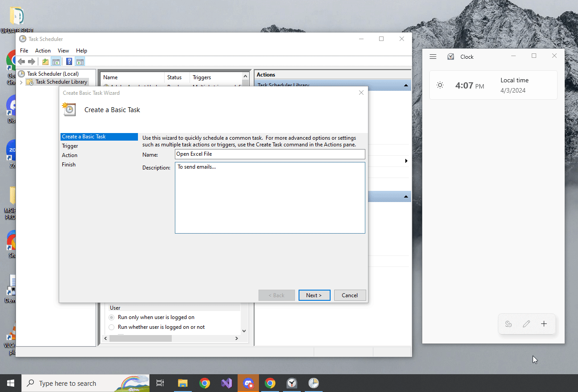The width and height of the screenshot is (578, 392).
Task: Cancel the Create Basic Task Wizard
Action: pos(350,295)
